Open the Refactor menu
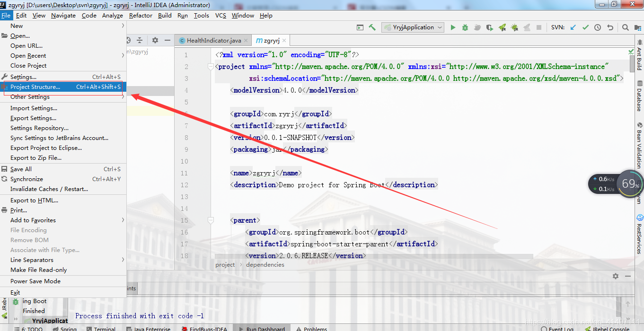The image size is (644, 331). tap(141, 15)
